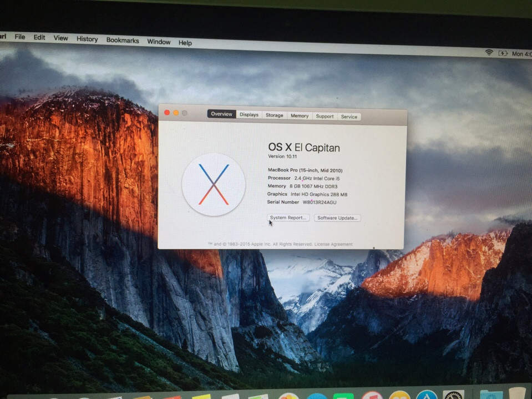Open the battery status menu icon
This screenshot has height=399, width=532.
[x=503, y=53]
